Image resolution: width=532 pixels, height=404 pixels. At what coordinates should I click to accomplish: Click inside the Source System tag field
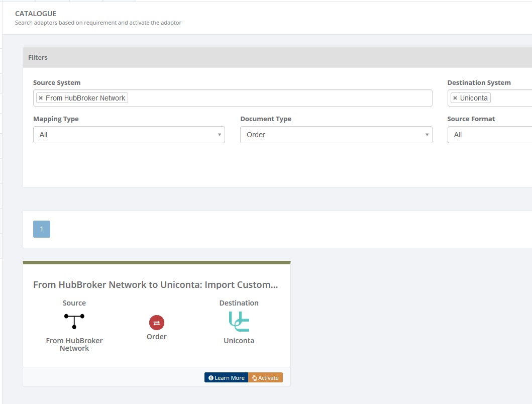pos(233,98)
